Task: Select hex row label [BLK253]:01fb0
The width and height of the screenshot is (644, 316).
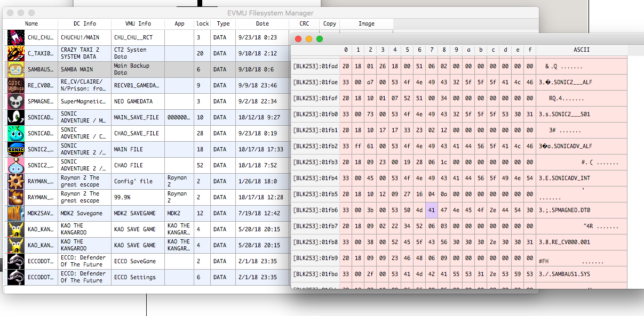Action: click(x=315, y=114)
